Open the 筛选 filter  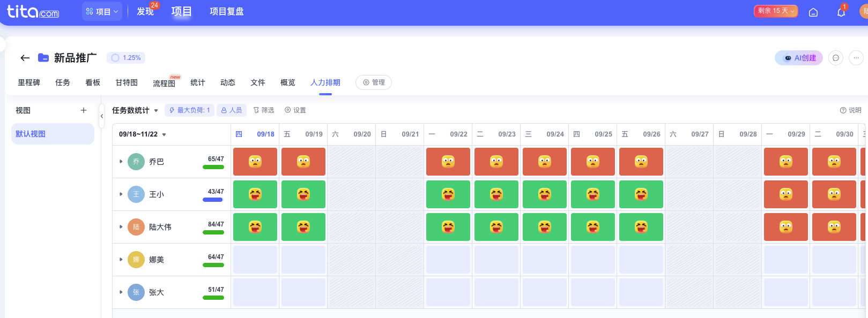264,110
